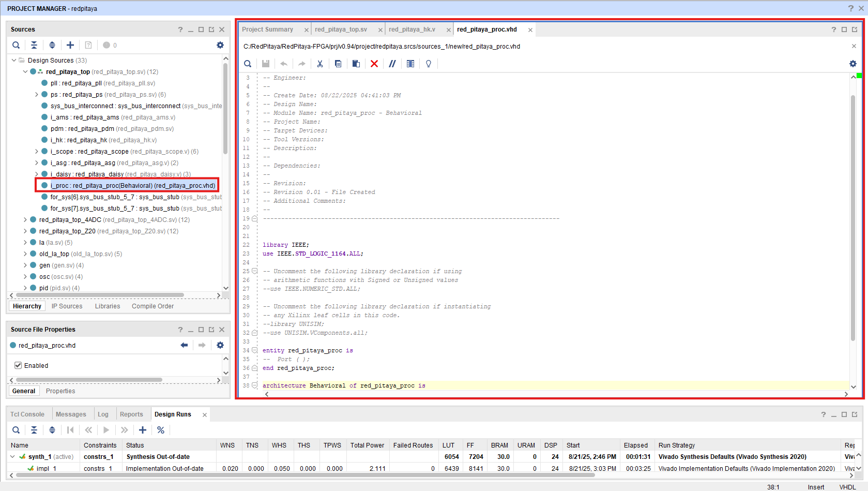This screenshot has height=491, width=868.
Task: Expand red_pitaya_top_4ADC node
Action: tap(25, 219)
